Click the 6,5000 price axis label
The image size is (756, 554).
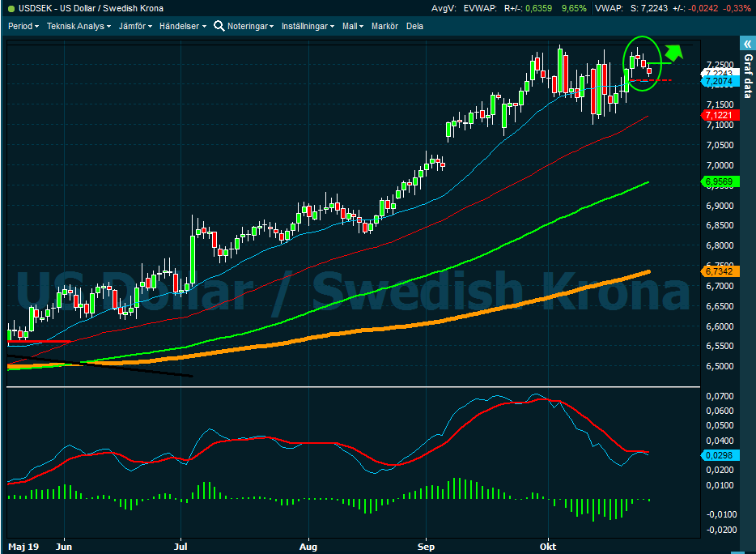pos(720,366)
